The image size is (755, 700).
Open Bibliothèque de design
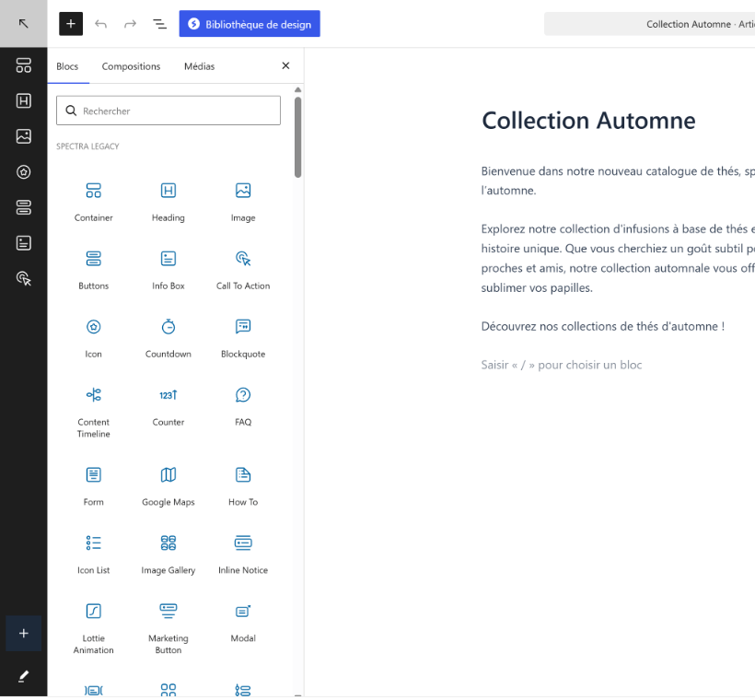pyautogui.click(x=250, y=24)
